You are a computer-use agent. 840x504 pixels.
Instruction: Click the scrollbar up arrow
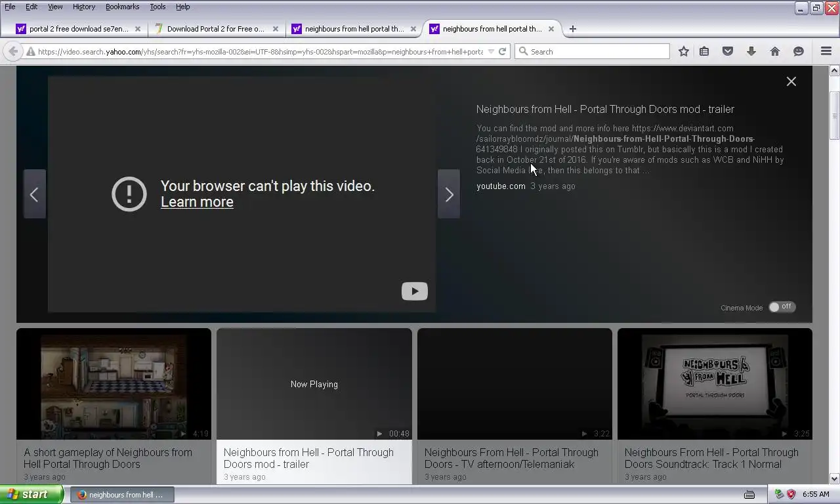[x=834, y=70]
